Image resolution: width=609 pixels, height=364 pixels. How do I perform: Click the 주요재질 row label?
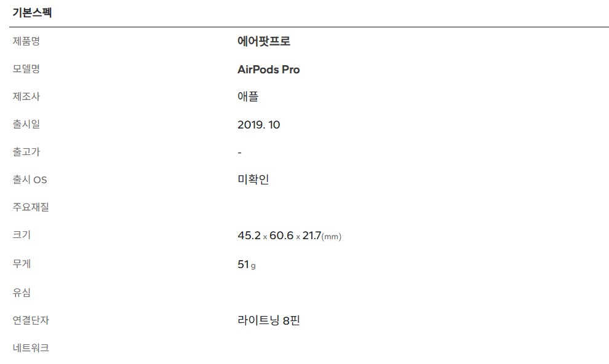(31, 207)
